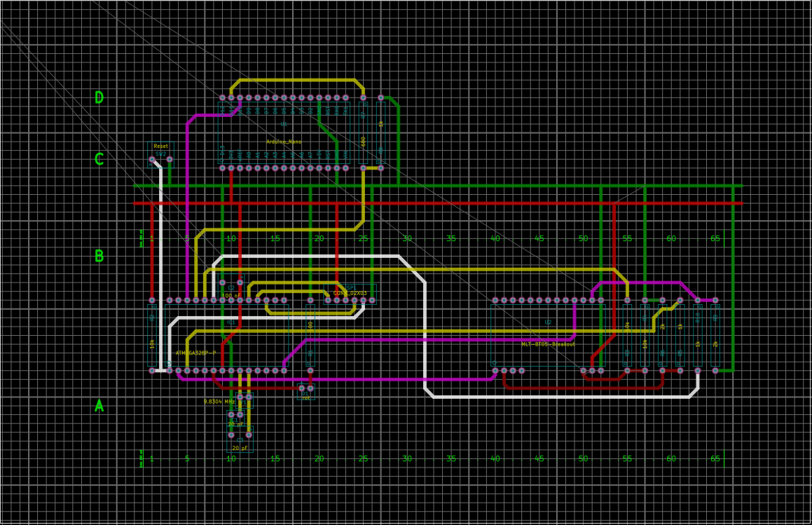Select the R10 reference label
Viewport: 812px width, 525px height.
pyautogui.click(x=698, y=318)
